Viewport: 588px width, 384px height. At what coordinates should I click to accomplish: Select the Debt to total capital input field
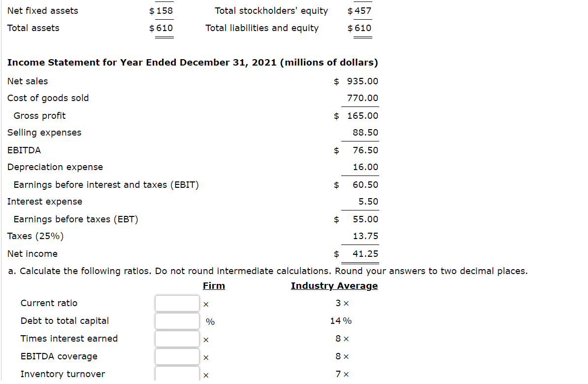[x=177, y=321]
